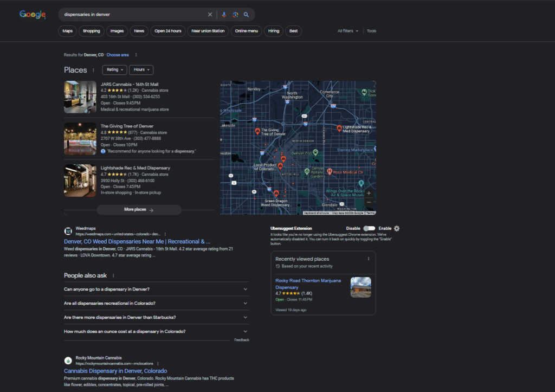Select the Shopping filter tab
Image resolution: width=555 pixels, height=392 pixels.
tap(91, 31)
